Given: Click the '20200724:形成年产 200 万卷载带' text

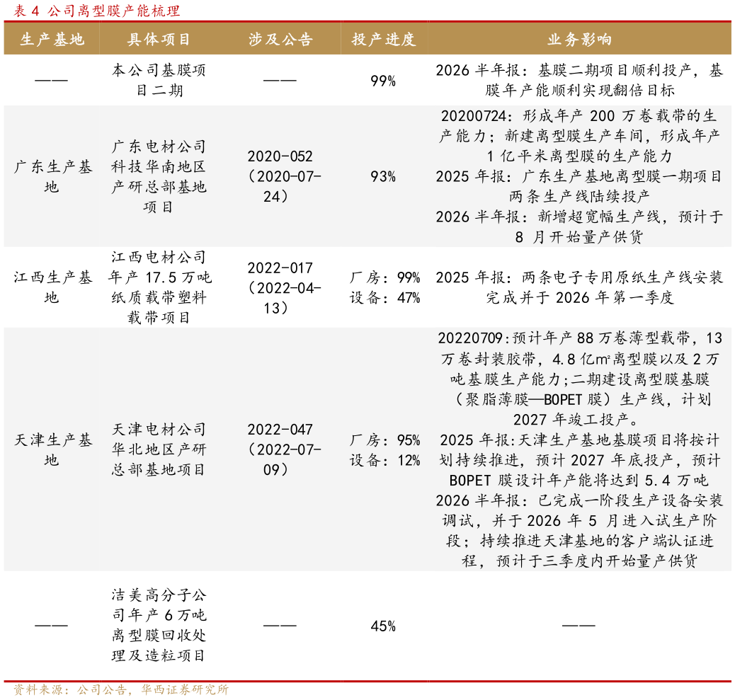Looking at the screenshot, I should (579, 136).
